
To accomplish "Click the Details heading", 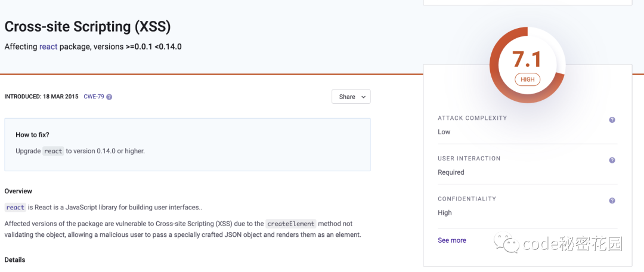I will [15, 259].
